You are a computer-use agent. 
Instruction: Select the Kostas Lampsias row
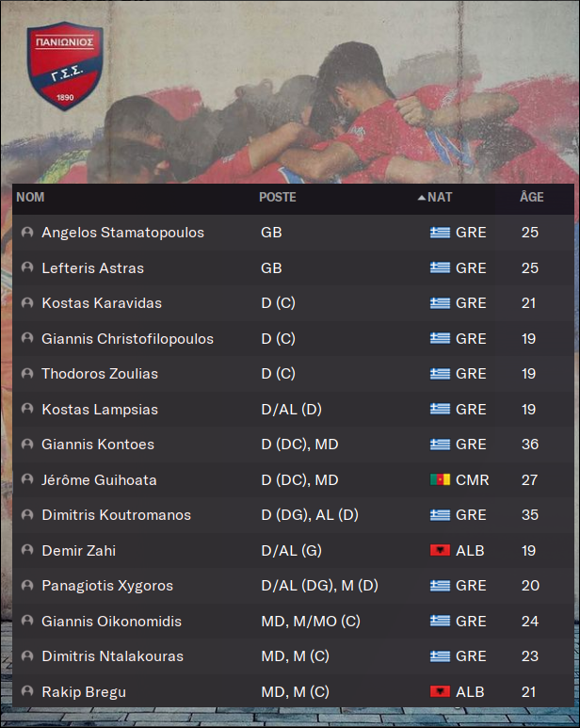(293, 409)
